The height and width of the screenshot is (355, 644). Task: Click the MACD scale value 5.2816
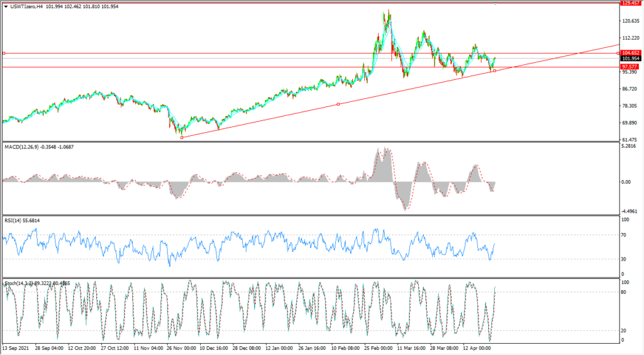pyautogui.click(x=629, y=146)
